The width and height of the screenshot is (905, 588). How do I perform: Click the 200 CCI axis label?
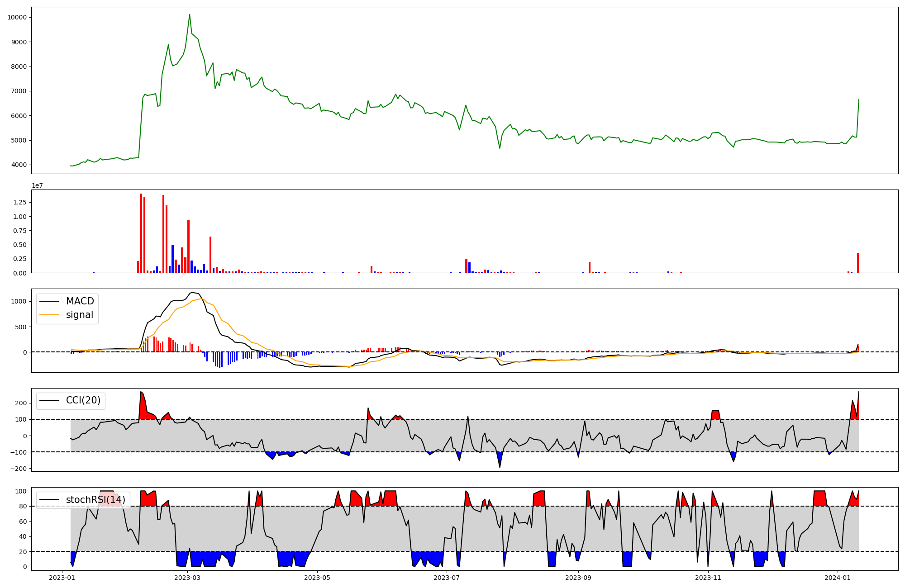(21, 403)
